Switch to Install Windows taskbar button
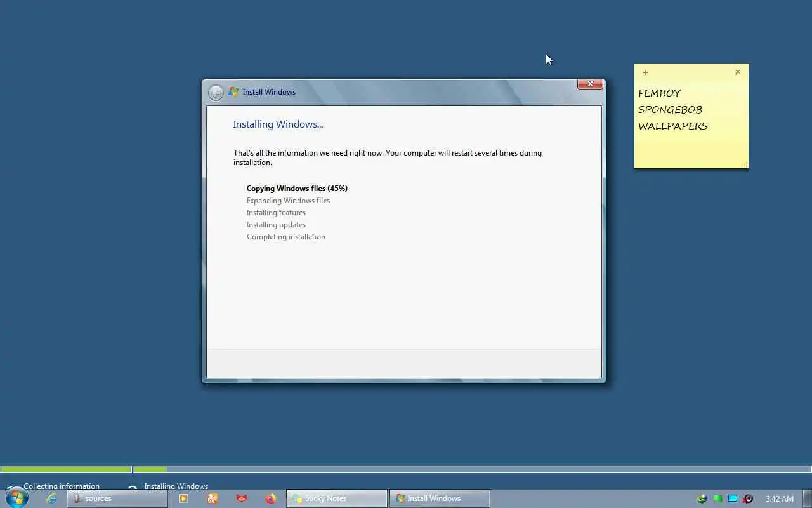The width and height of the screenshot is (812, 508). coord(440,498)
